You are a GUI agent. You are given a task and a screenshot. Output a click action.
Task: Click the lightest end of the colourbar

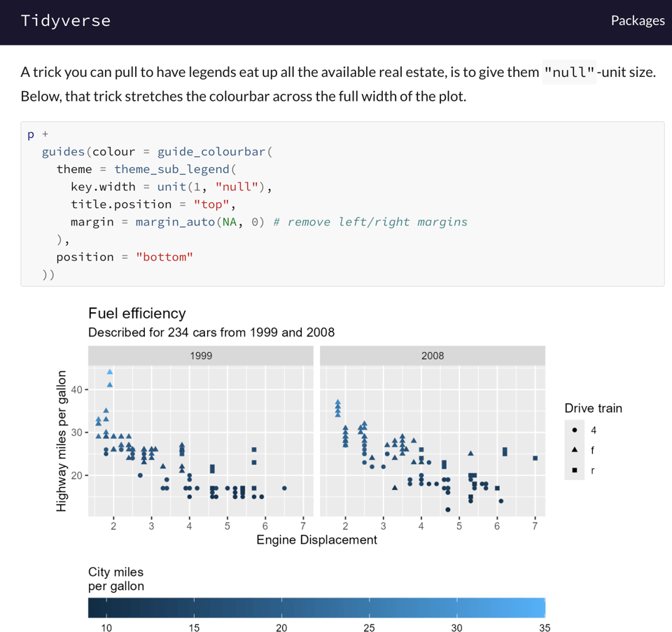pos(540,608)
